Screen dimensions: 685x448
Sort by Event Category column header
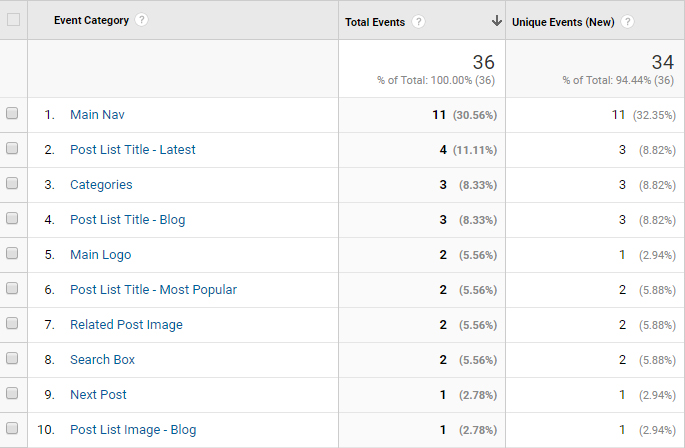91,21
